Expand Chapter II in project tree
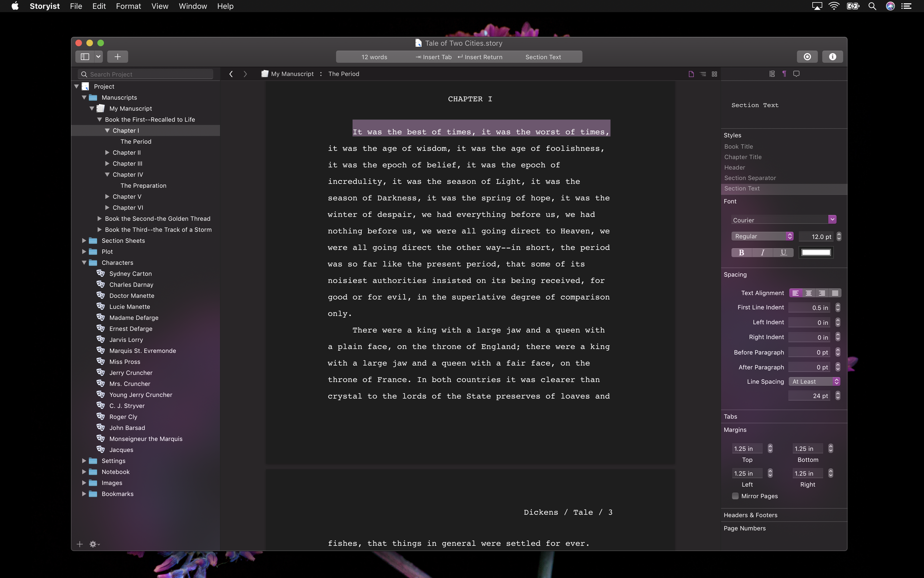The width and height of the screenshot is (924, 578). tap(107, 152)
